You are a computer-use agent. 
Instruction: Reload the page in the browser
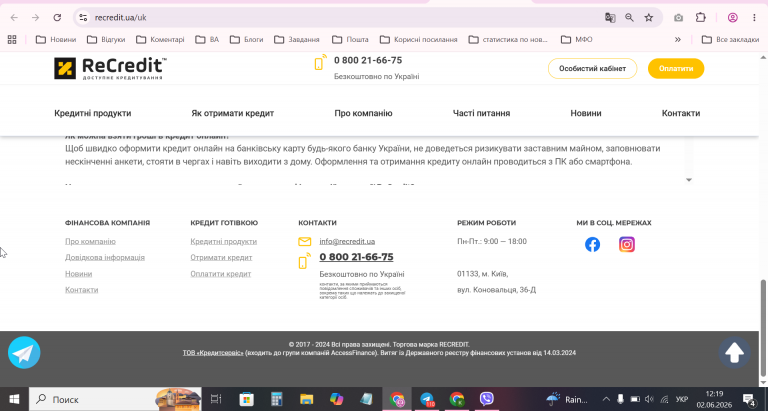click(x=57, y=18)
